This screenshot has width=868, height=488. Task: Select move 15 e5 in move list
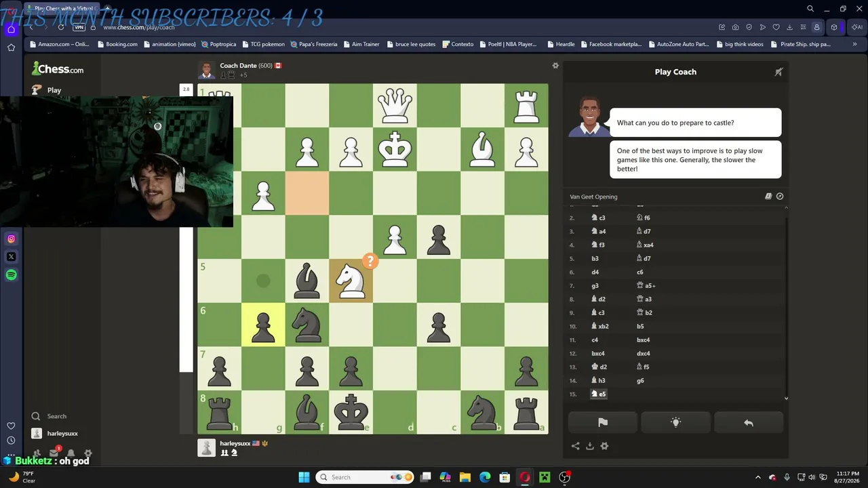(x=599, y=394)
